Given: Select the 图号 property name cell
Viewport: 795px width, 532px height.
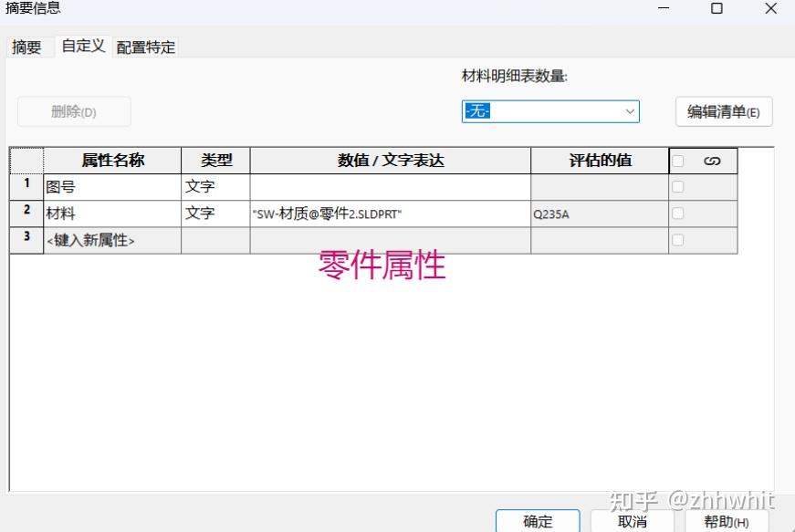Looking at the screenshot, I should click(112, 187).
